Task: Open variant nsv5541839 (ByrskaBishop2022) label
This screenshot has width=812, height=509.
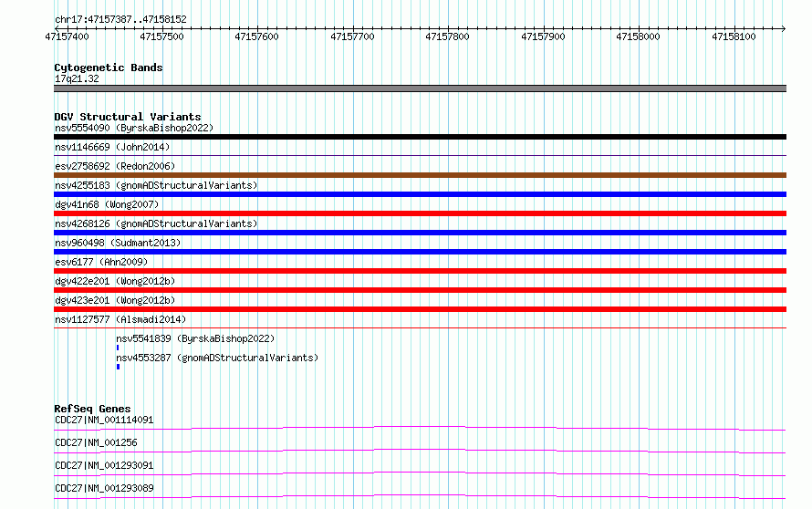Action: point(195,338)
